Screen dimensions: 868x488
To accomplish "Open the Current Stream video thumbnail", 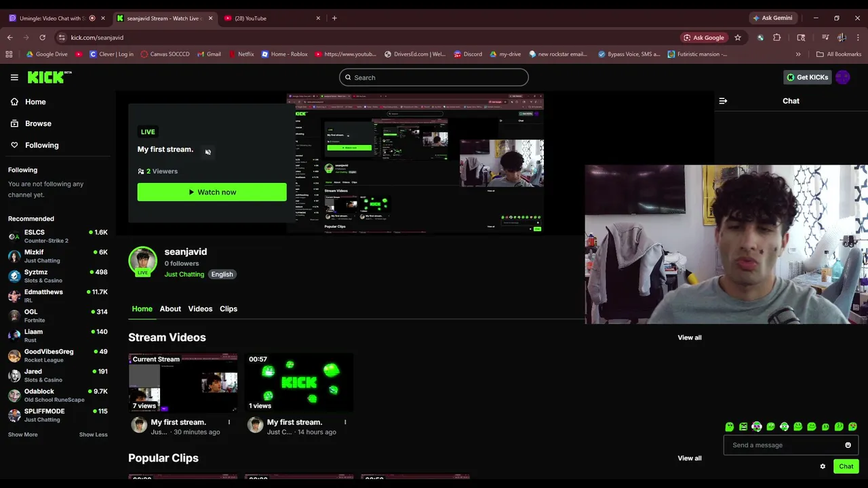I will tap(183, 383).
